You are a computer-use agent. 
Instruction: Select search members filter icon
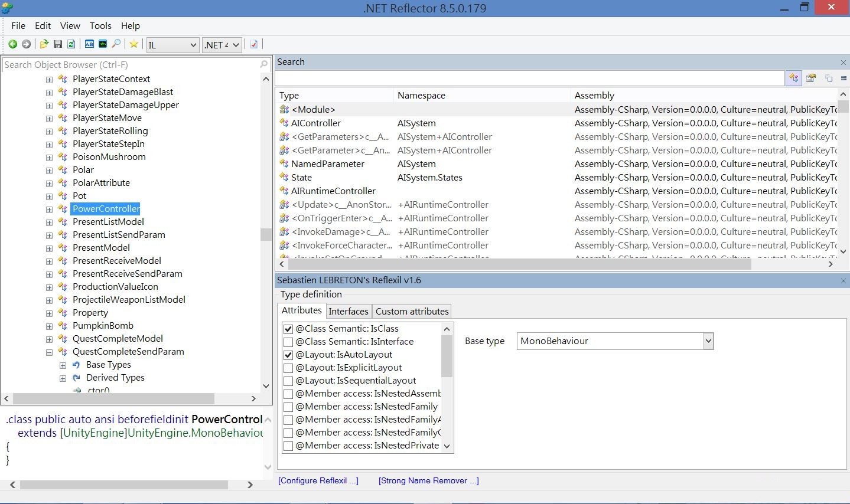click(811, 78)
